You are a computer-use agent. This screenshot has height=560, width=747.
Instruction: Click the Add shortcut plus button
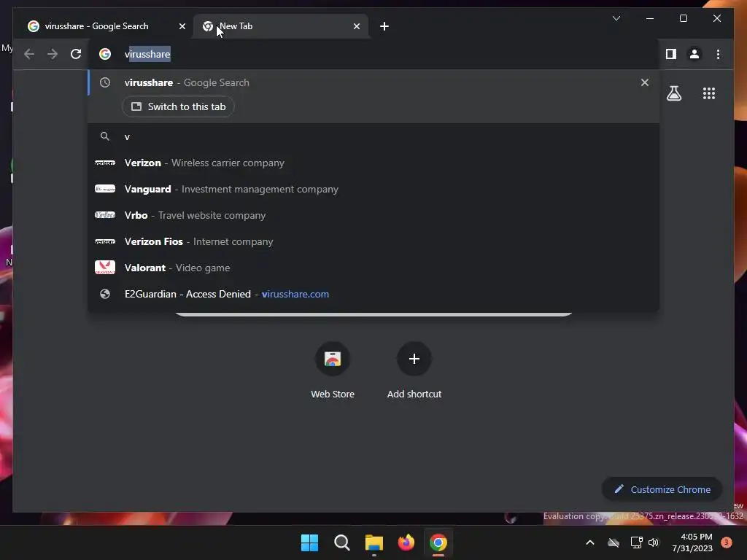point(414,359)
